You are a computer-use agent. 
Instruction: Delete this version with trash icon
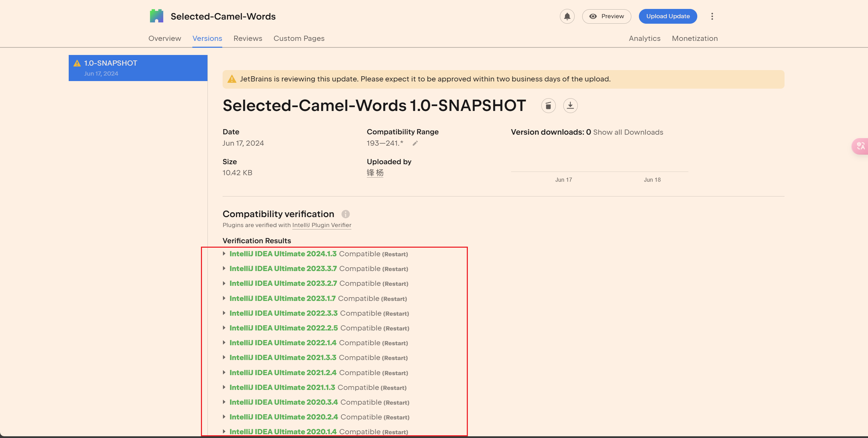pyautogui.click(x=548, y=105)
